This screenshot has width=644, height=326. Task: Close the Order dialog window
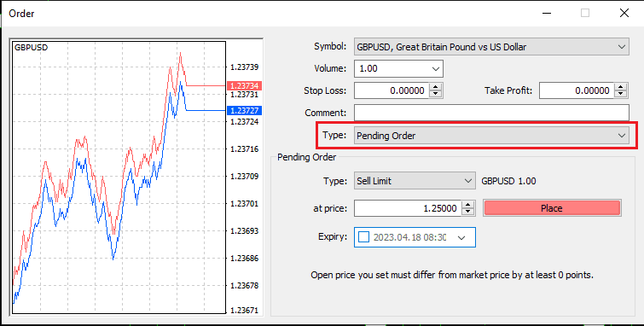pos(624,13)
